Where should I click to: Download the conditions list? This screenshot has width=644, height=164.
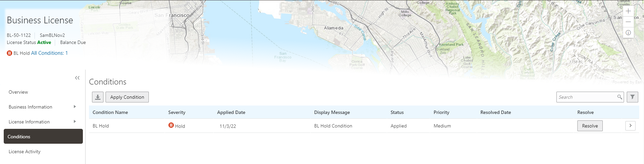click(x=98, y=97)
